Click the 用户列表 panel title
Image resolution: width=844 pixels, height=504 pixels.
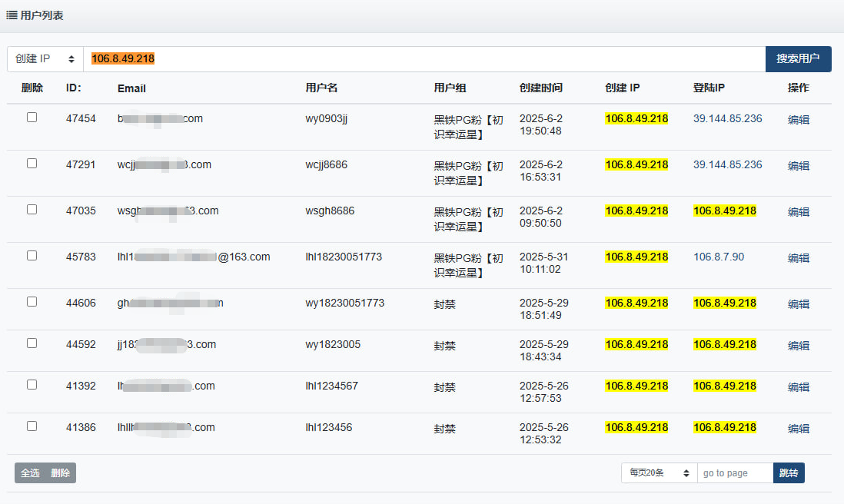(42, 15)
